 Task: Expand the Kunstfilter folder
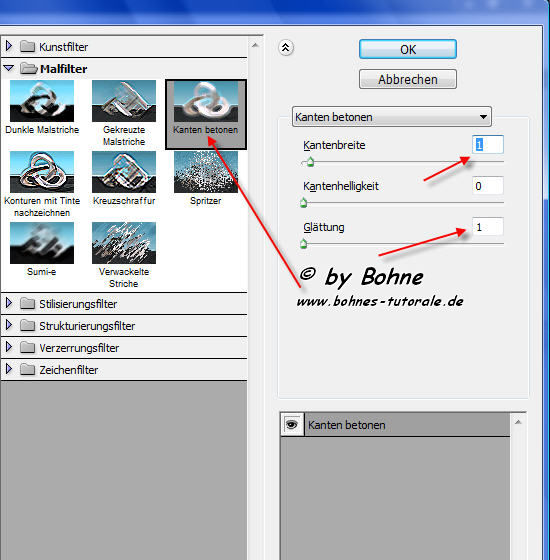pyautogui.click(x=9, y=46)
